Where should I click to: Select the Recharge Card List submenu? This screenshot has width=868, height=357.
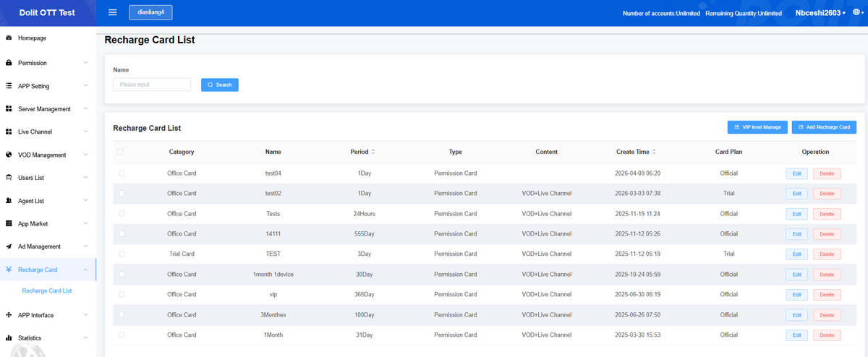(47, 291)
